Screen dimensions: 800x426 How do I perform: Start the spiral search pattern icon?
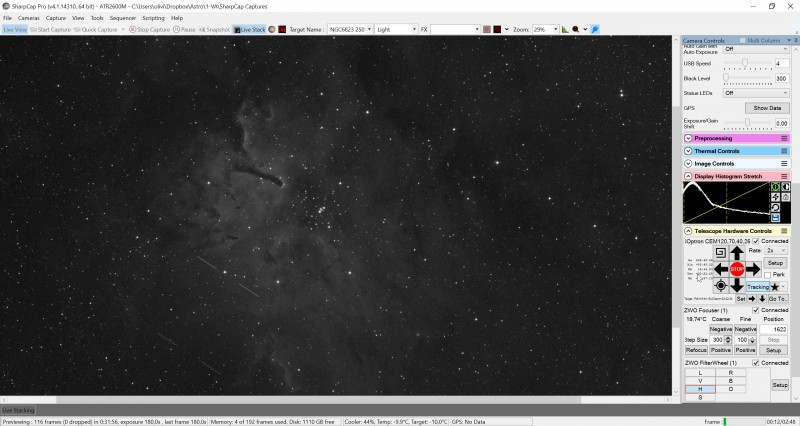[720, 253]
